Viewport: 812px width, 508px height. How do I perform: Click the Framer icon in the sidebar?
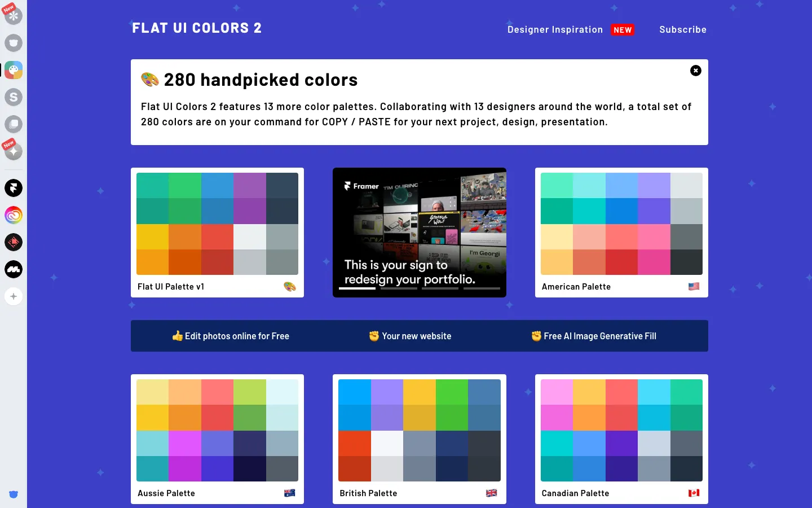pos(14,188)
